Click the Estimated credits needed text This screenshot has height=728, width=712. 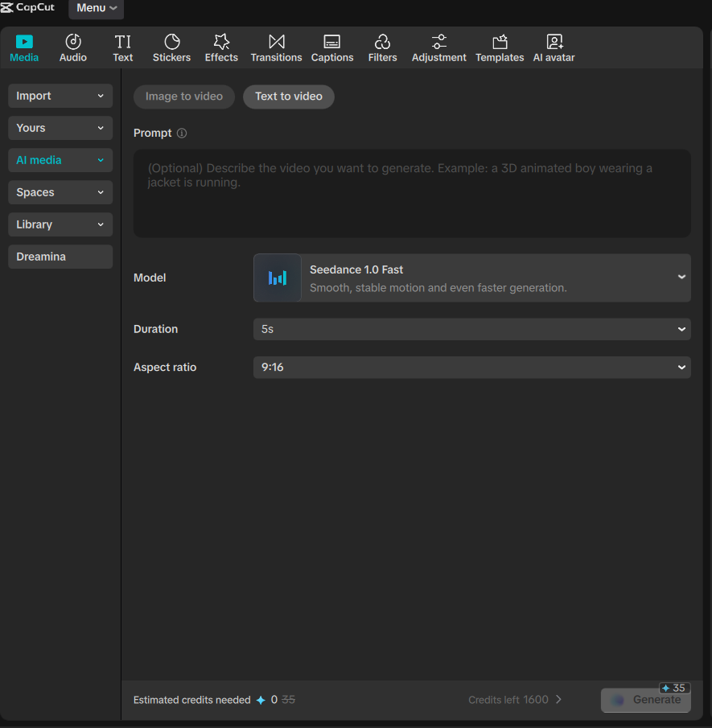191,700
